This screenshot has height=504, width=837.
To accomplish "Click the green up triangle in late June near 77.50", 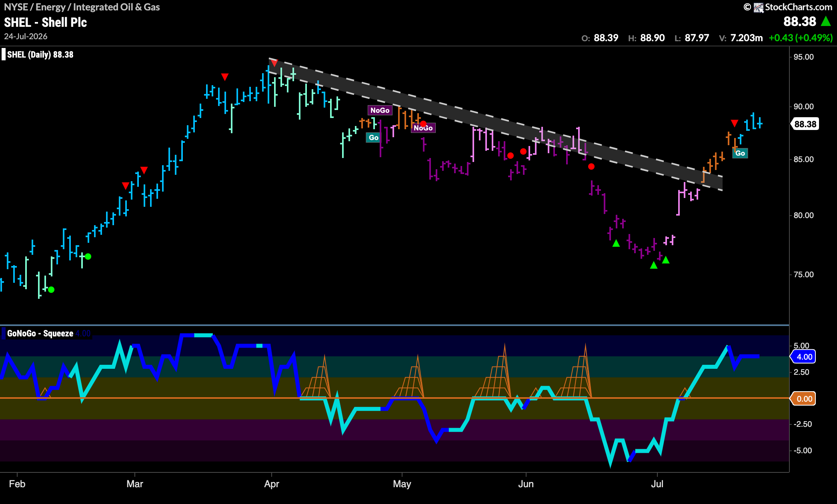I will coord(616,243).
